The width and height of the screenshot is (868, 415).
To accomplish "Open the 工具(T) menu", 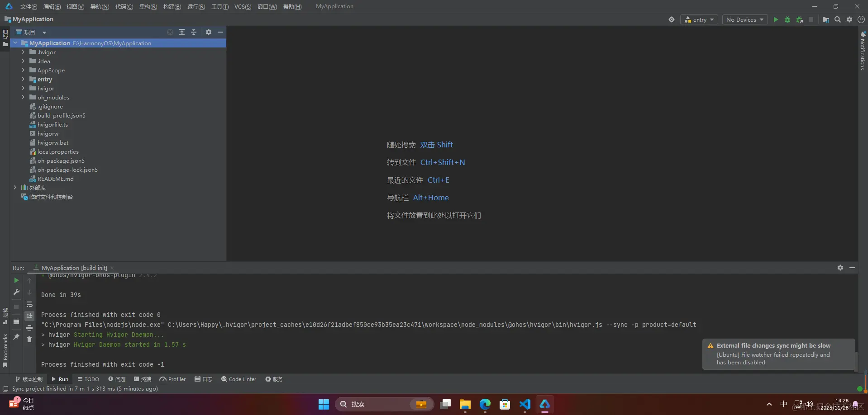I will point(220,6).
